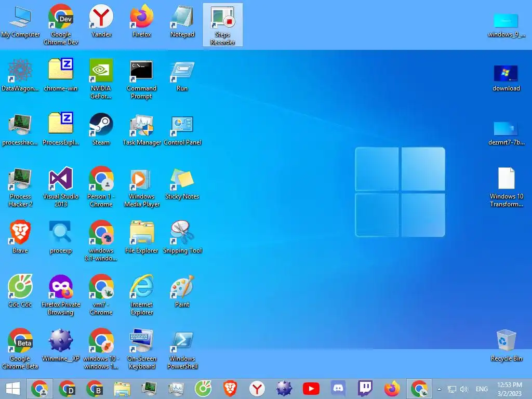This screenshot has width=532, height=399.
Task: Launch Google Chrome Beta desktop shortcut
Action: 20,349
